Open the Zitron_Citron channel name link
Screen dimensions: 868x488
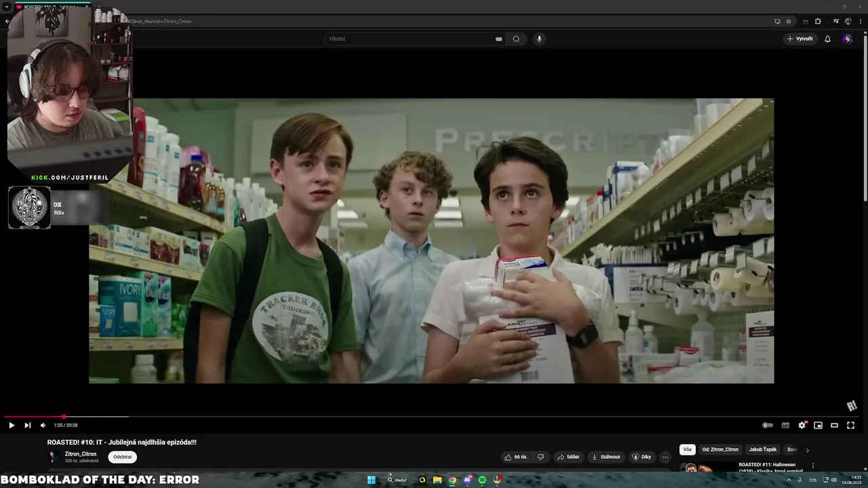coord(81,454)
